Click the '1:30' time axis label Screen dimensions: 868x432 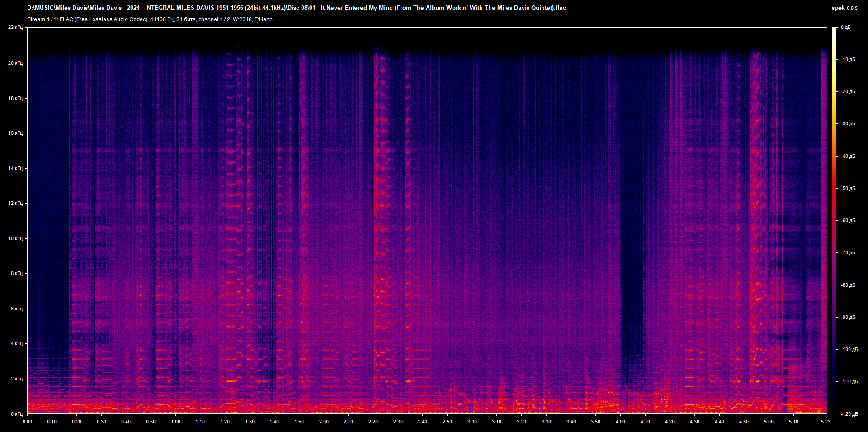[250, 422]
